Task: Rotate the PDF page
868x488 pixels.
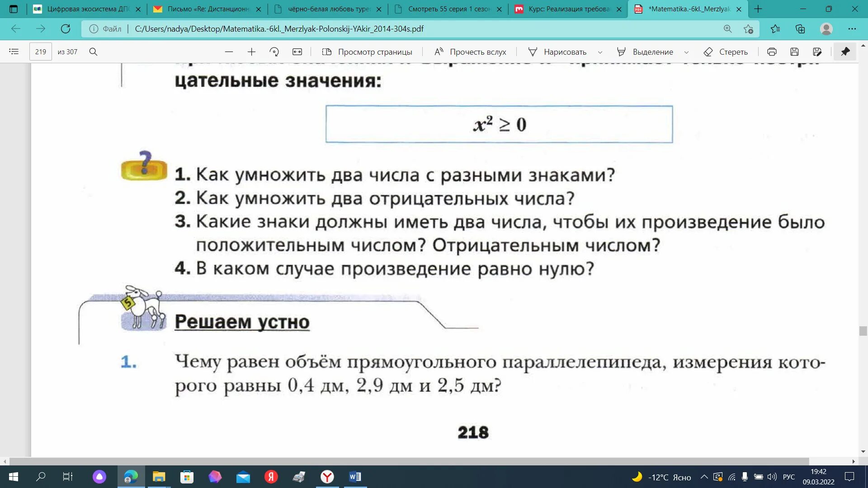Action: click(x=274, y=52)
